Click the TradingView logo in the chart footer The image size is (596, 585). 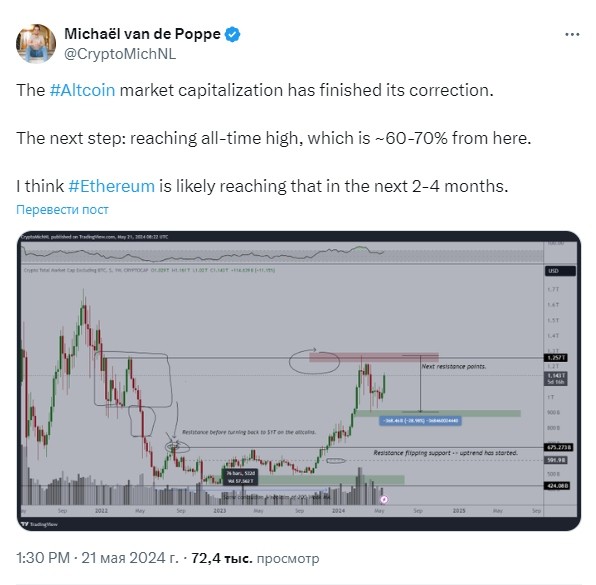tap(39, 524)
